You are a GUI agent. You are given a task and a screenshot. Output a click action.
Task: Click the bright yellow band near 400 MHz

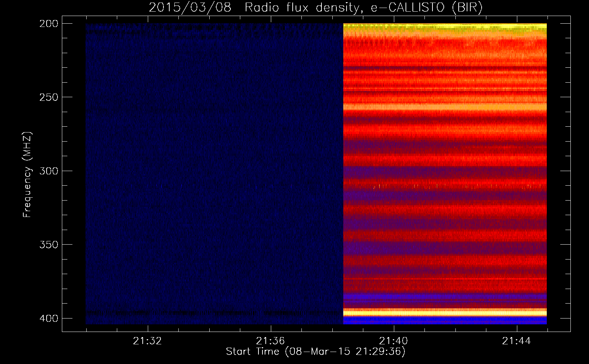tap(445, 313)
